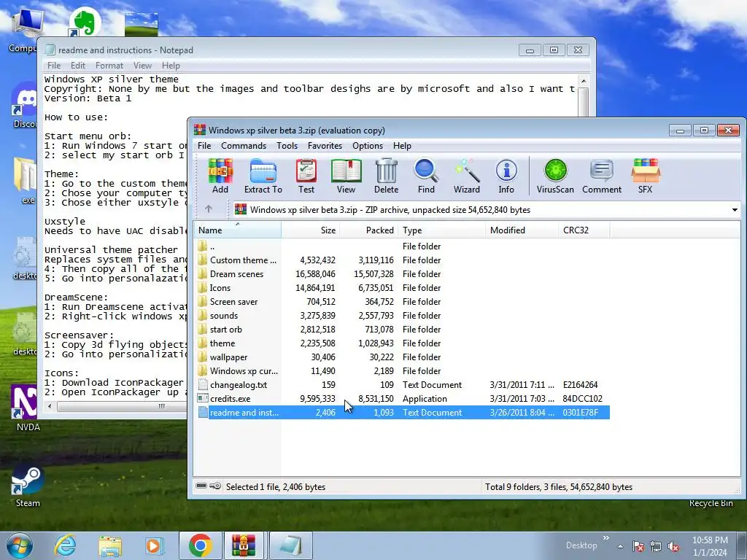Show archive Info
The width and height of the screenshot is (747, 560).
[x=506, y=176]
